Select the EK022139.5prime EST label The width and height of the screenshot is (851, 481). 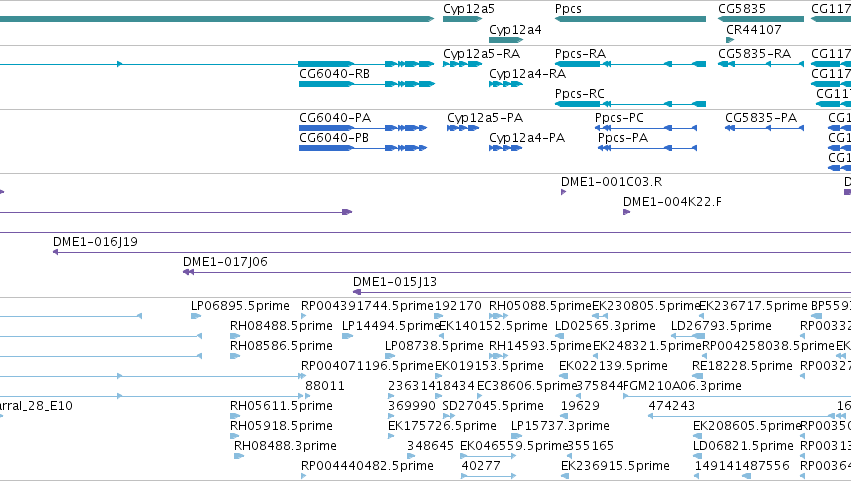tap(613, 366)
